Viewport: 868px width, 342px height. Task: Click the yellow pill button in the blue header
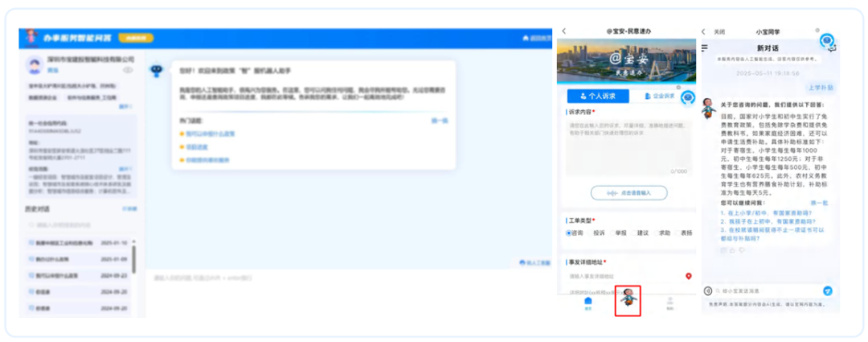click(136, 39)
